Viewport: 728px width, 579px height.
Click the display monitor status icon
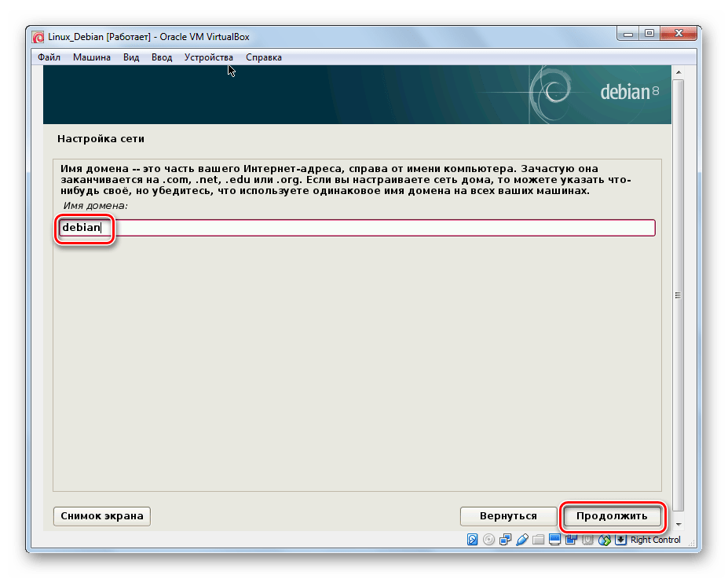tap(554, 540)
